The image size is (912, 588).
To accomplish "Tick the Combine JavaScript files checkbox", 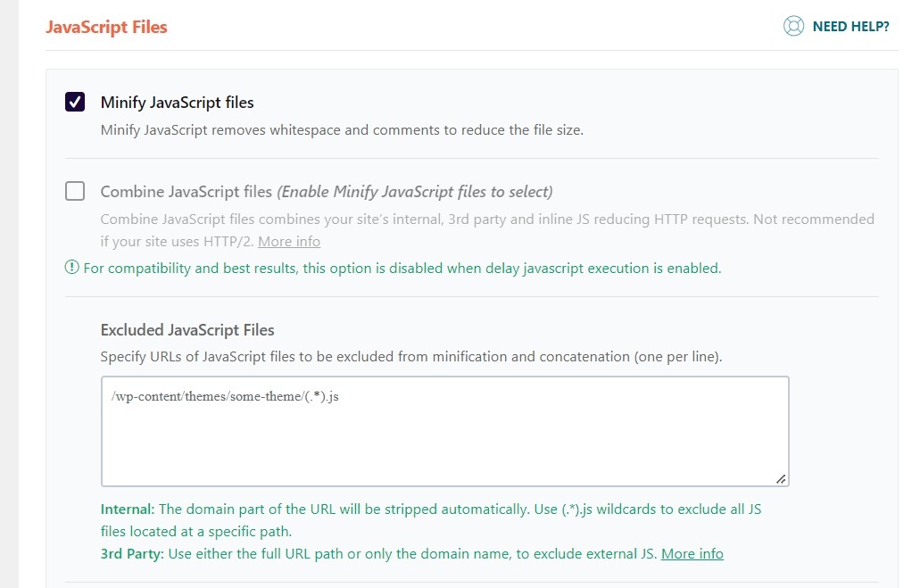I will (75, 191).
